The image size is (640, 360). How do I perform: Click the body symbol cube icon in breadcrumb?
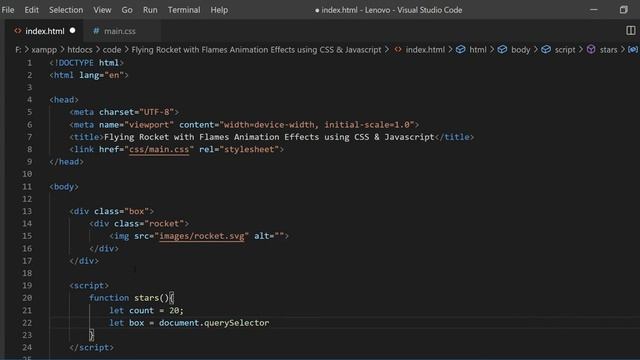[502, 49]
